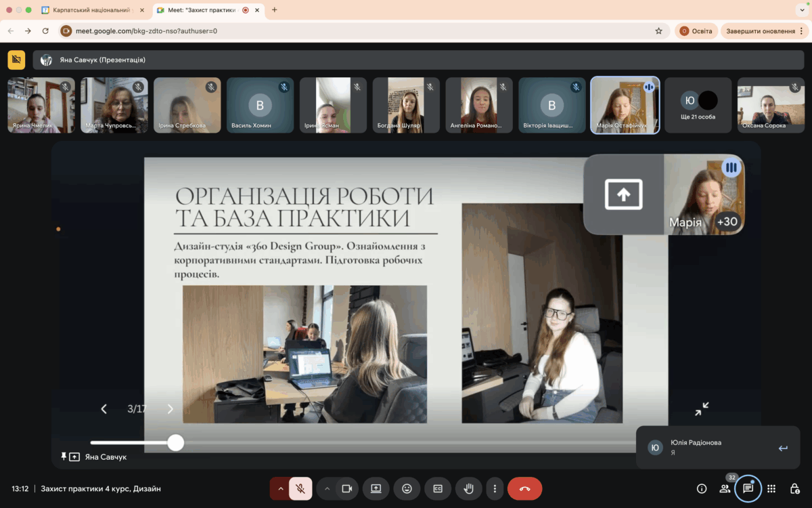812x508 pixels.
Task: Open host controls lock icon
Action: [794, 488]
